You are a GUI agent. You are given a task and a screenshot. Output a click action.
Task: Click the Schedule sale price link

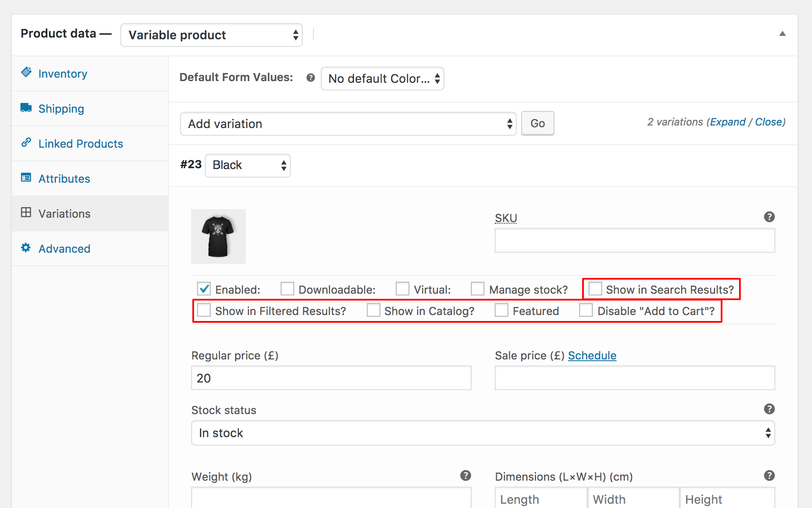(x=592, y=356)
